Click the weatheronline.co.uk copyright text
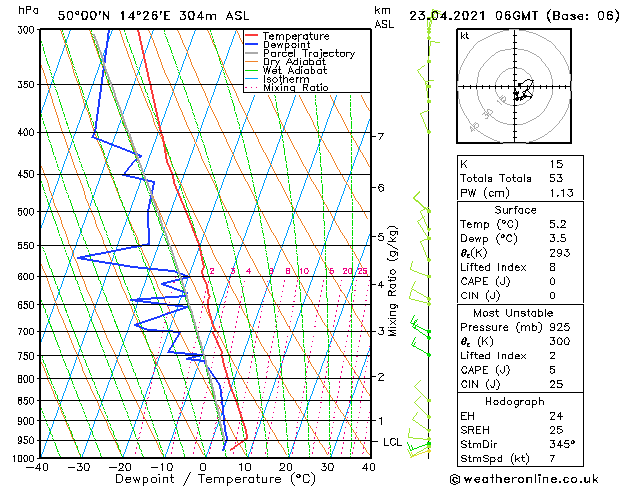 coord(524,479)
